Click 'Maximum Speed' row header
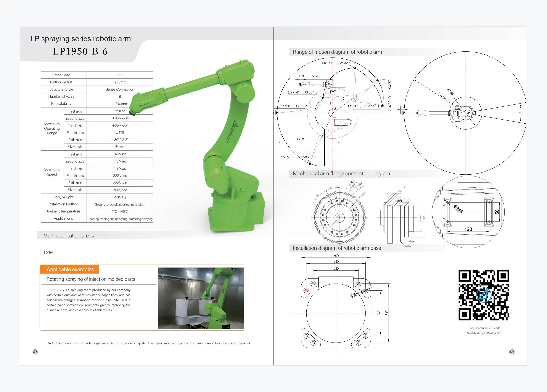The height and width of the screenshot is (392, 547). [x=52, y=172]
